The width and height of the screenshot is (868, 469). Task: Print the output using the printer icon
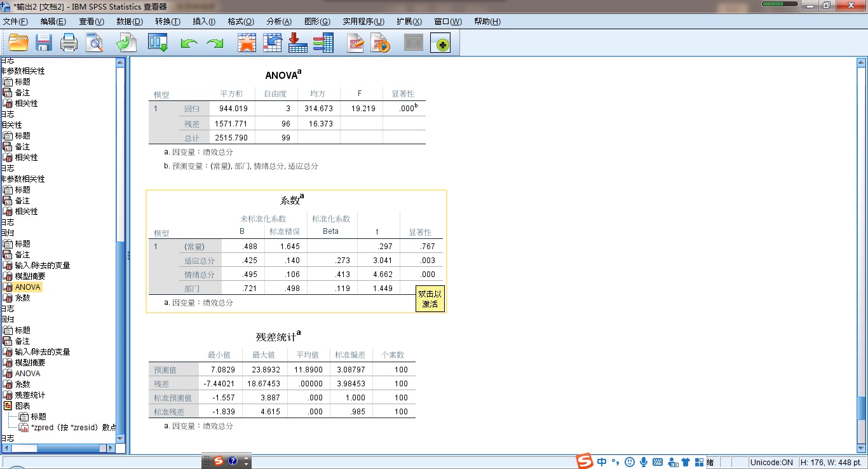point(69,43)
